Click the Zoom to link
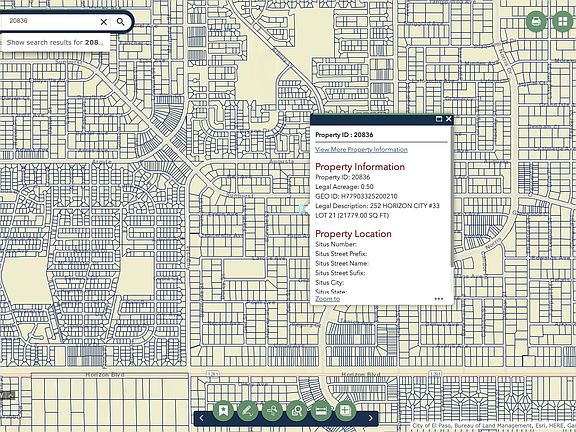 tap(327, 299)
